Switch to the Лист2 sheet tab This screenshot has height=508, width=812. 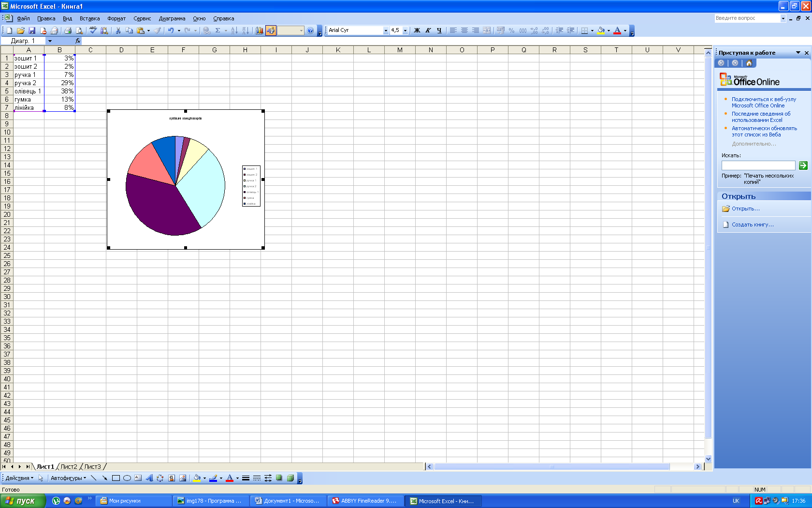(x=69, y=467)
